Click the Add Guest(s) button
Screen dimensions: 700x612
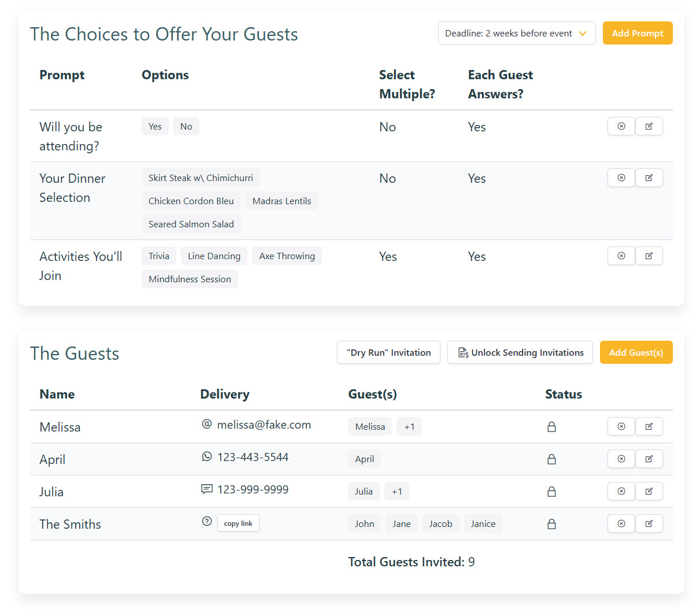click(x=636, y=353)
